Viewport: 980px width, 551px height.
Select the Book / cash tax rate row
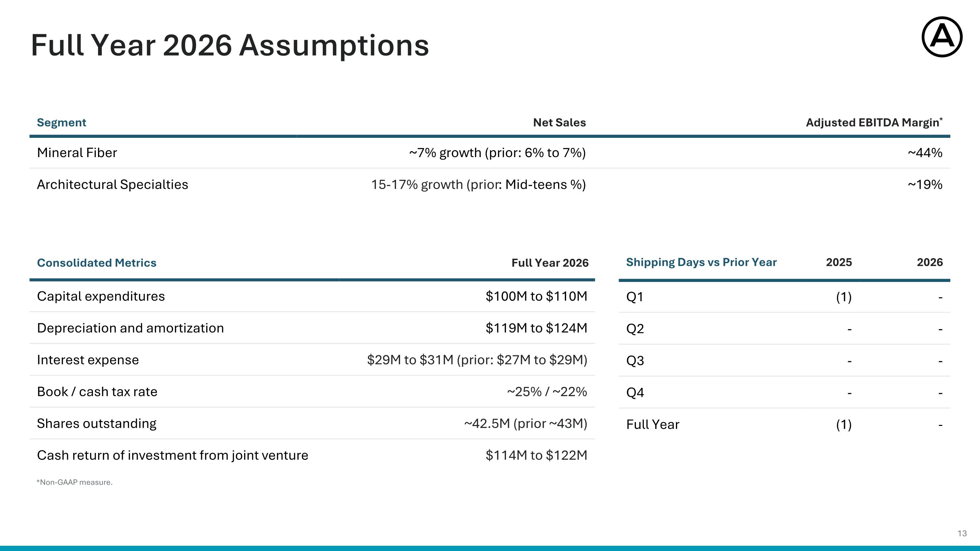(312, 392)
